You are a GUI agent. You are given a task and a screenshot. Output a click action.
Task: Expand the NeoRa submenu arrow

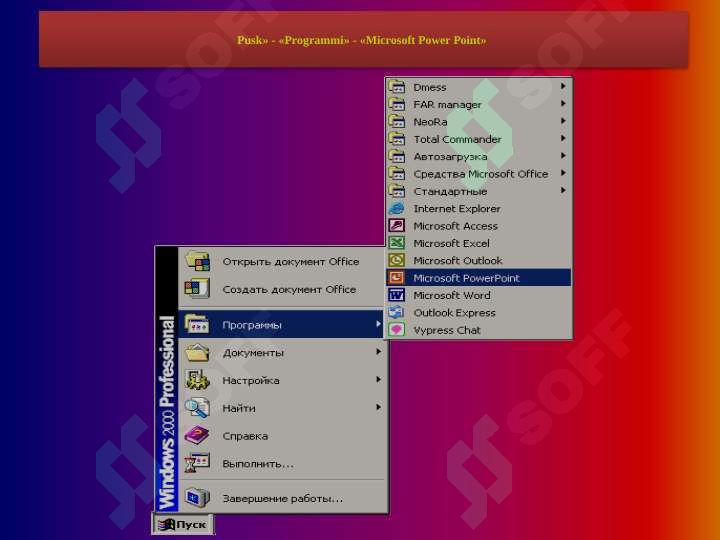(563, 121)
